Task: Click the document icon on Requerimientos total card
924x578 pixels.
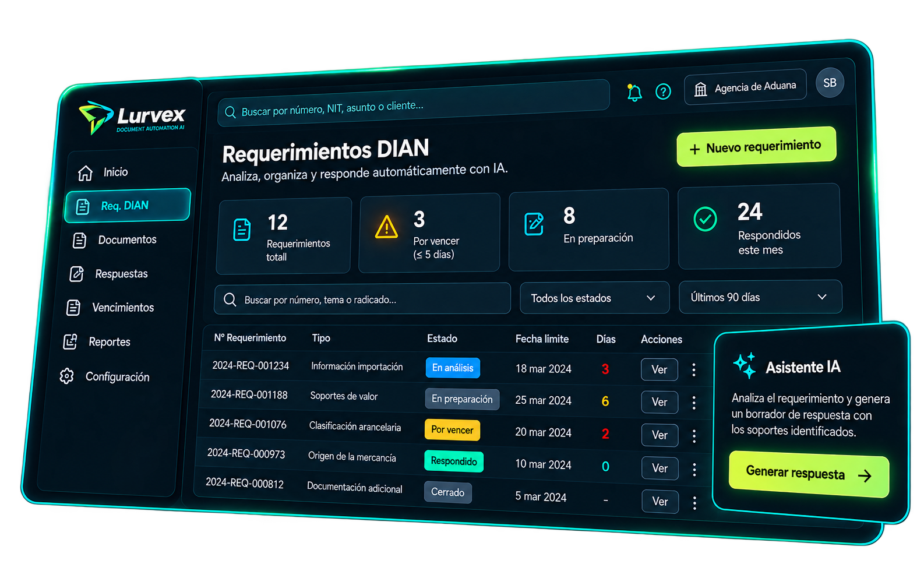Action: coord(242,230)
